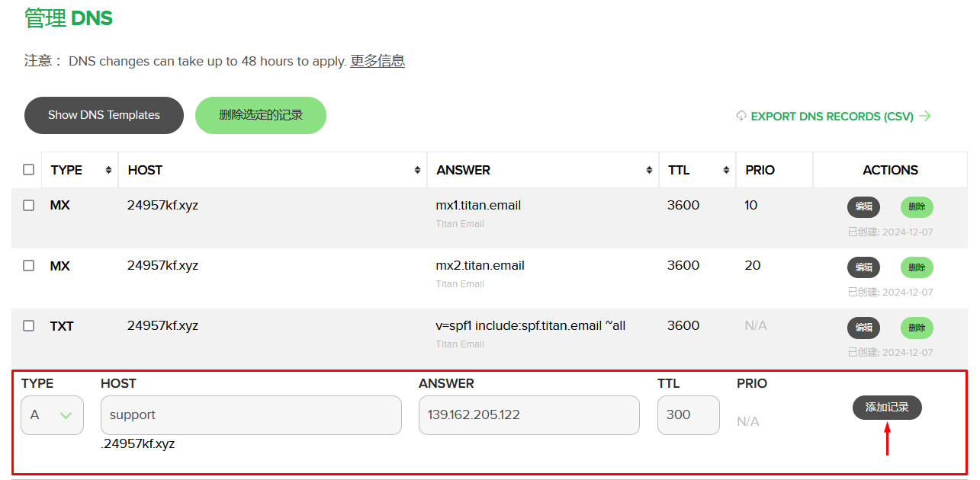Click 编辑 on the mx2.titan.email record
Viewport: 980px width, 480px height.
(x=863, y=267)
